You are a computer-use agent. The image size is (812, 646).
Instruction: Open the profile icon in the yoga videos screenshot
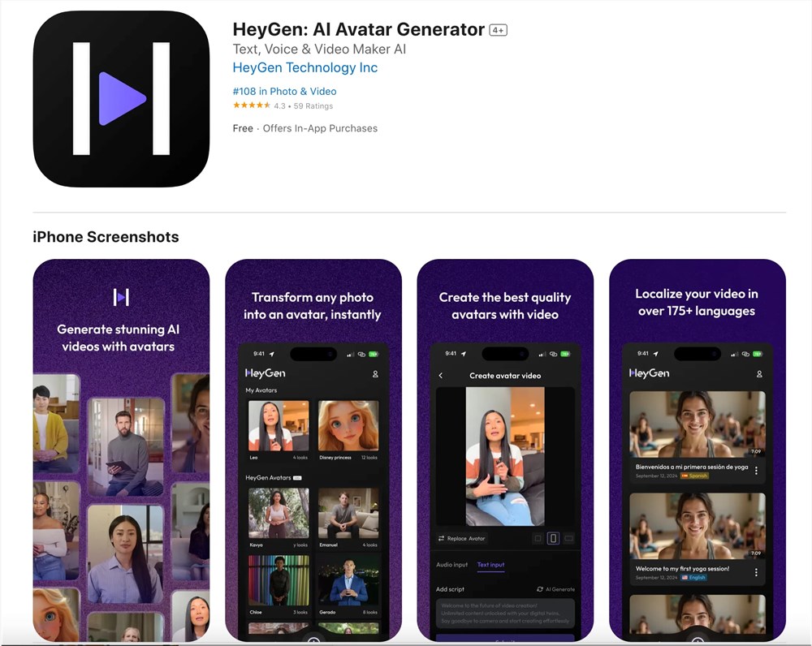[x=759, y=374]
